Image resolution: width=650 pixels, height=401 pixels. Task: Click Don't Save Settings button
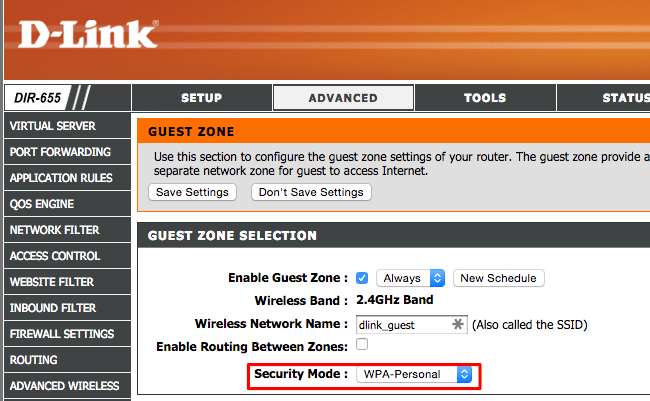pos(311,192)
